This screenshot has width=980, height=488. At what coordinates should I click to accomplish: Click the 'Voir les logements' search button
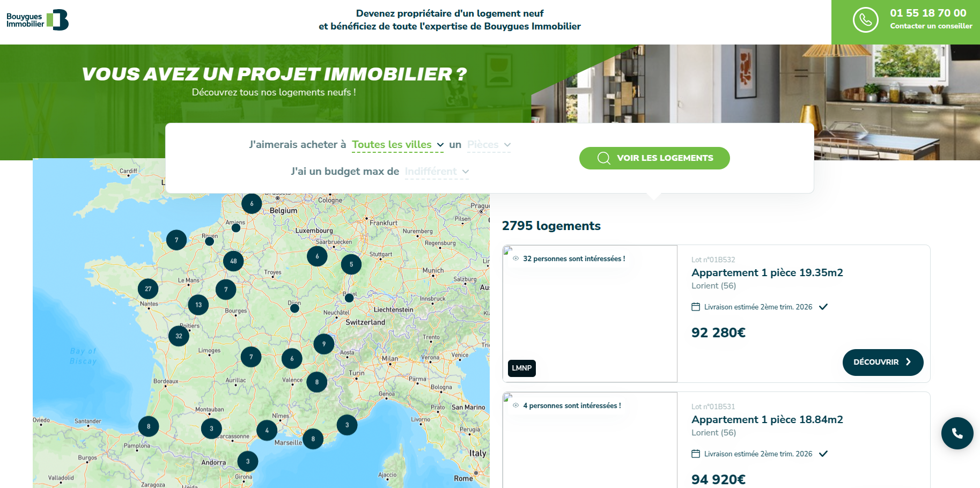coord(654,158)
